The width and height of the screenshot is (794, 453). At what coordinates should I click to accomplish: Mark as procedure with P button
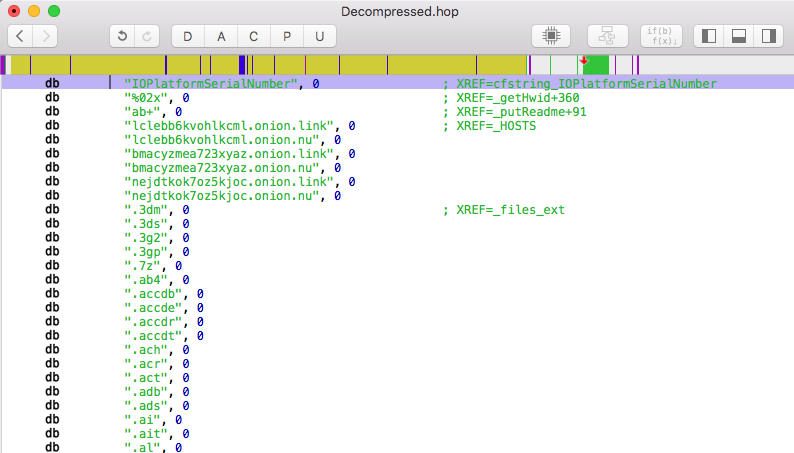286,36
